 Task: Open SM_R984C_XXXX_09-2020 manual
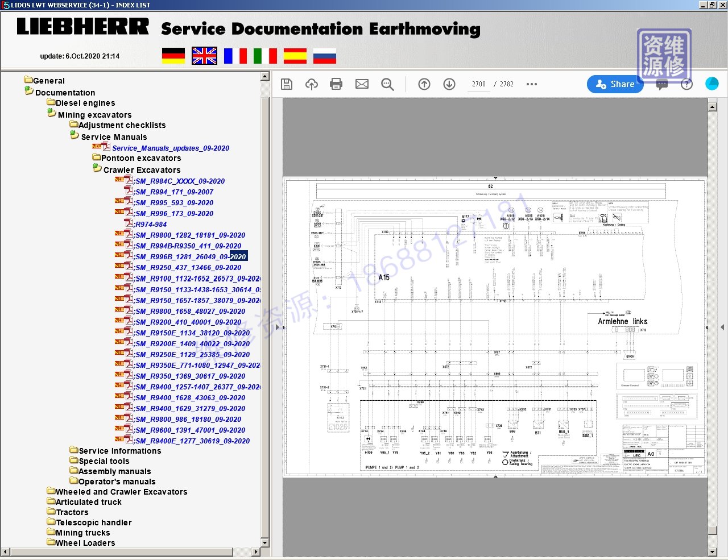pyautogui.click(x=180, y=181)
